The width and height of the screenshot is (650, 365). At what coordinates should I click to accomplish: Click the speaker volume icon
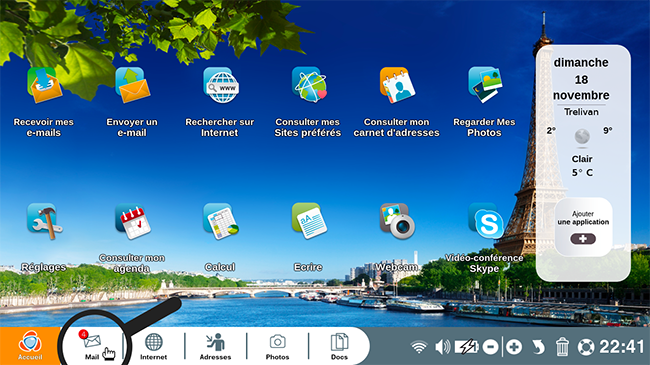(x=443, y=347)
